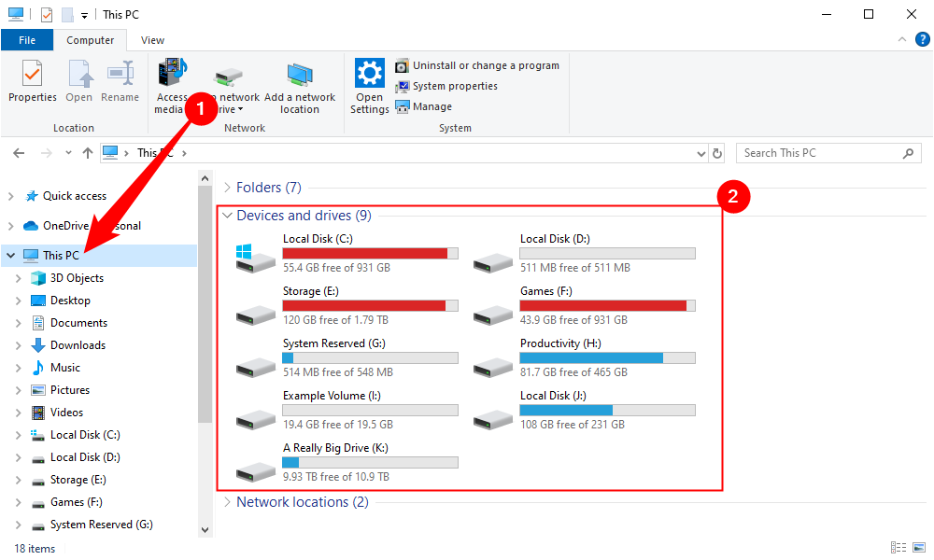Viewport: 934px width, 560px height.
Task: Open Documents in the sidebar
Action: [78, 323]
